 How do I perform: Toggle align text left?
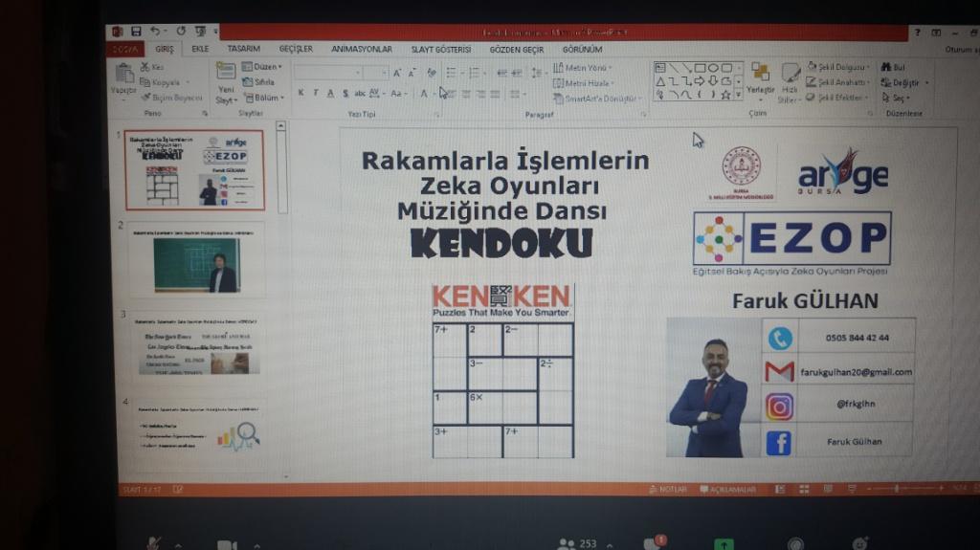point(452,95)
